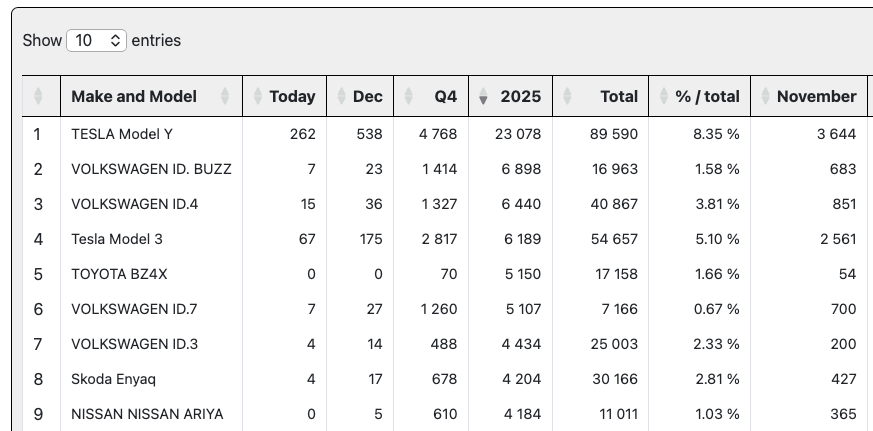
Task: Open the entries per page dropdown
Action: coord(96,40)
